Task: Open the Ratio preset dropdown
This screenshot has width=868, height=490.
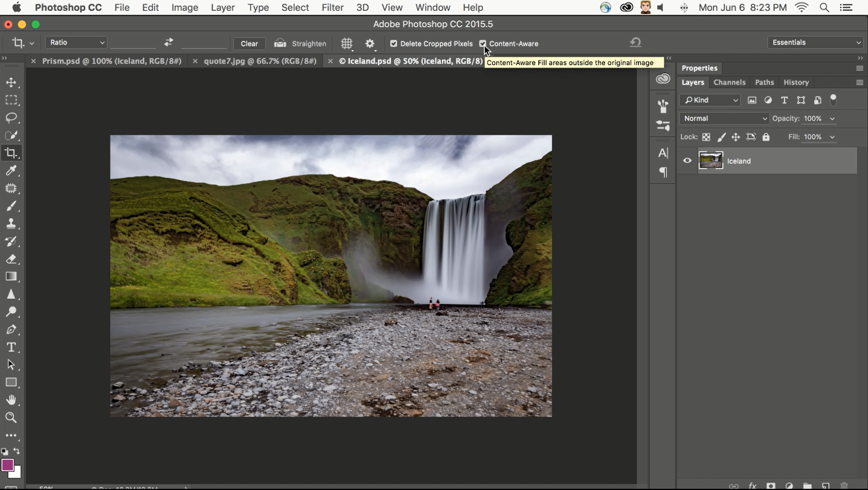Action: pos(76,42)
